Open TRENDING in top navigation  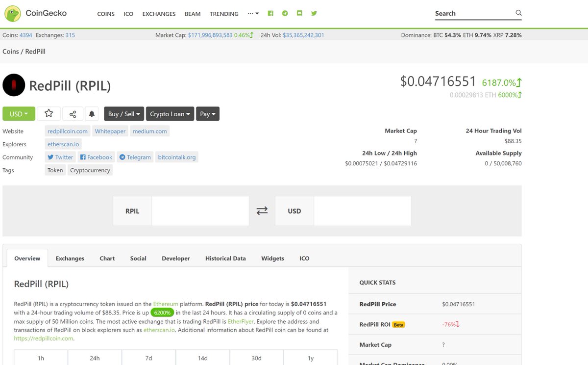pyautogui.click(x=224, y=14)
